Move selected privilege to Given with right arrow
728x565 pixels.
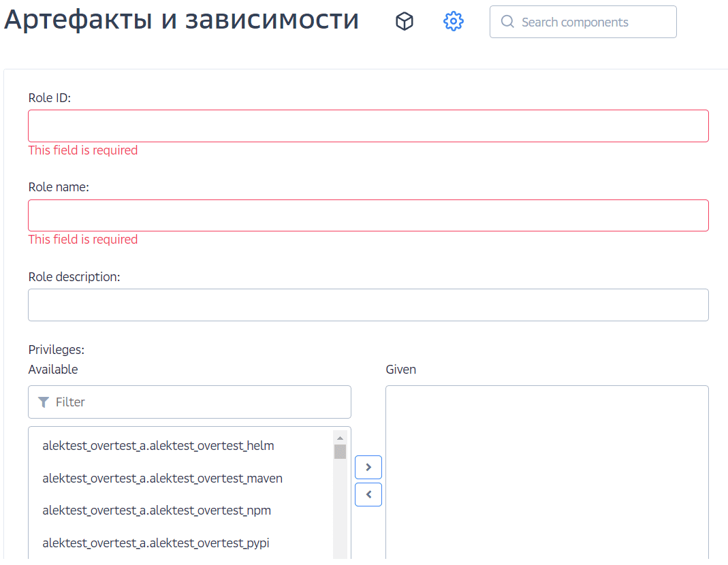(368, 467)
